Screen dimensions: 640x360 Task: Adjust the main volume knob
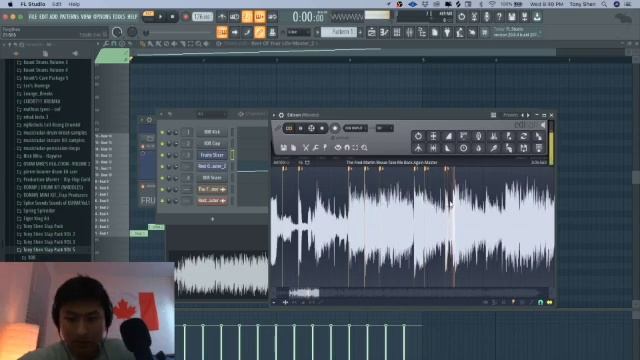tap(117, 32)
